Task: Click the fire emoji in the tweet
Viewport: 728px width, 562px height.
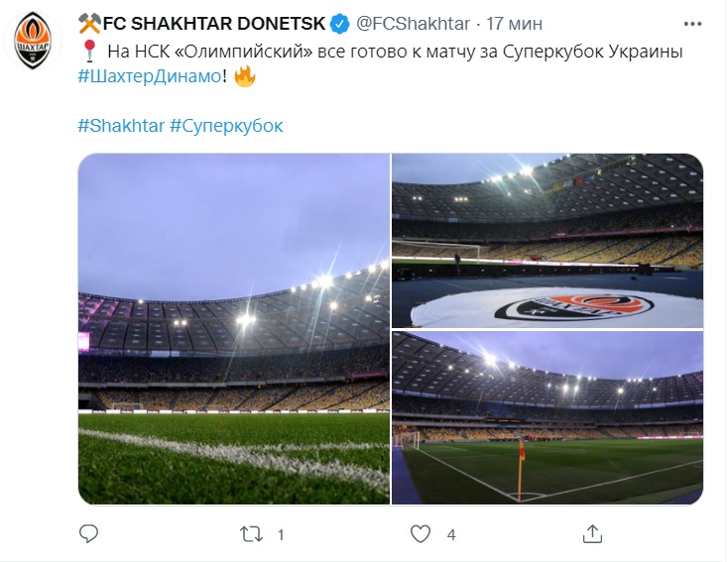Action: 244,75
